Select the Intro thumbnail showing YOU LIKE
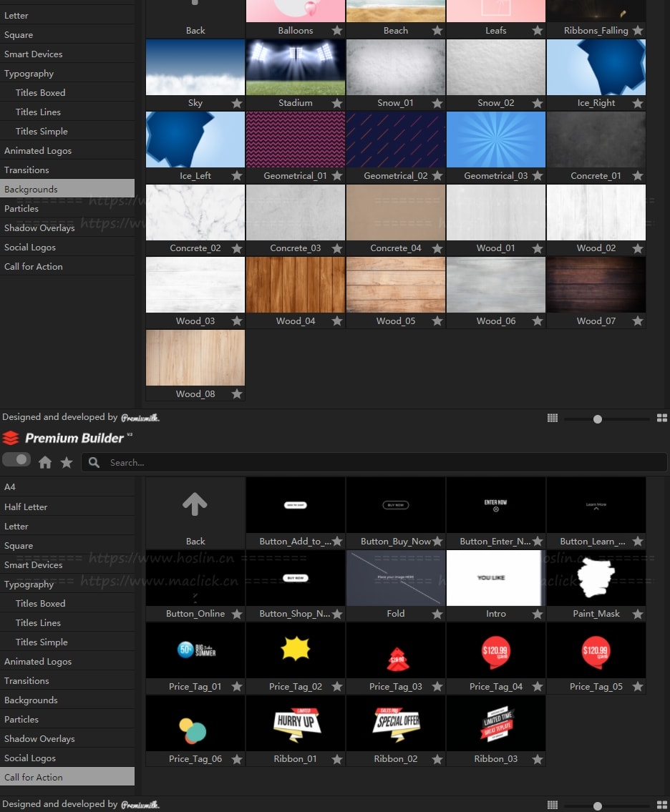This screenshot has height=812, width=670. tap(495, 578)
